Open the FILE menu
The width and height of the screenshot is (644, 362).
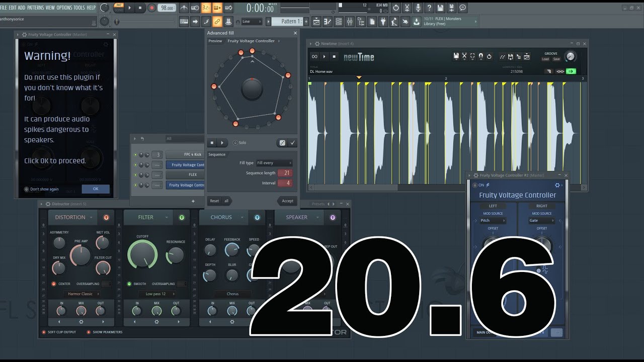4,8
